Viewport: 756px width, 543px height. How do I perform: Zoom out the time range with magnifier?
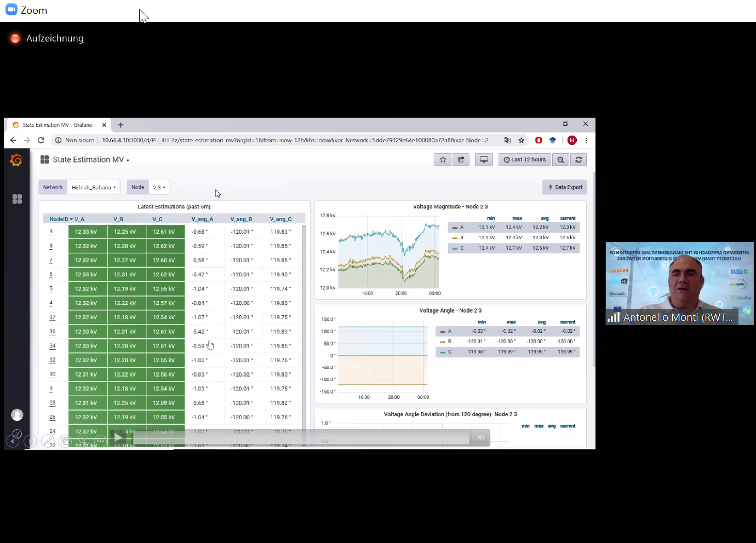point(560,160)
